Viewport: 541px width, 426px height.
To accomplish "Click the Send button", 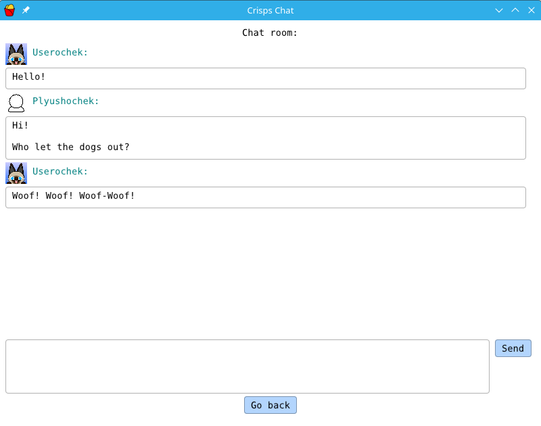I will [x=513, y=348].
